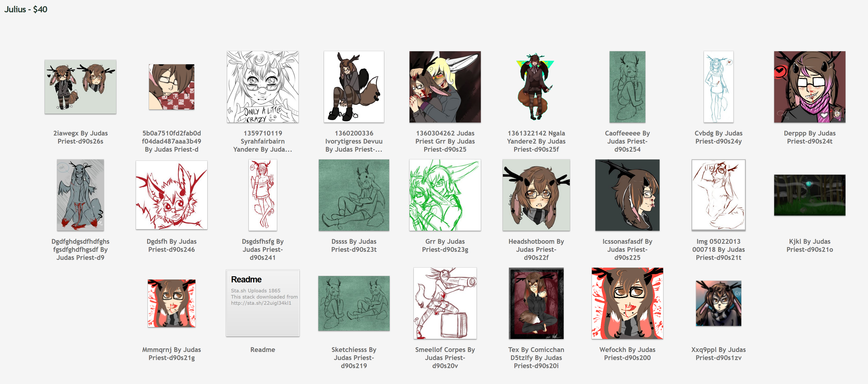This screenshot has width=868, height=384.
Task: Open the 2iawegx By Judas Priest thumbnail
Action: [x=80, y=87]
